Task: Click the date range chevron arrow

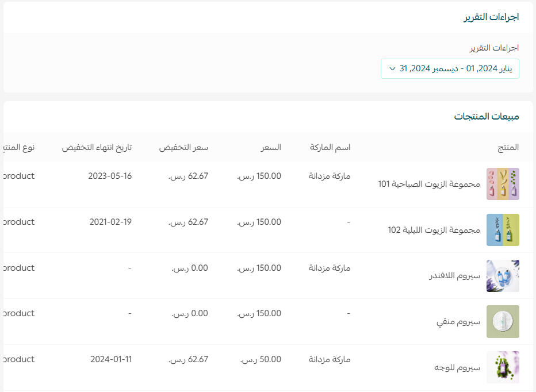Action: [392, 68]
